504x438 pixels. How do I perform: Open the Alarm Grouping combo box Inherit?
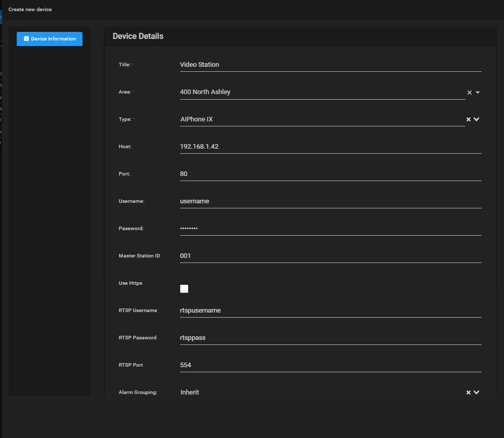point(322,392)
